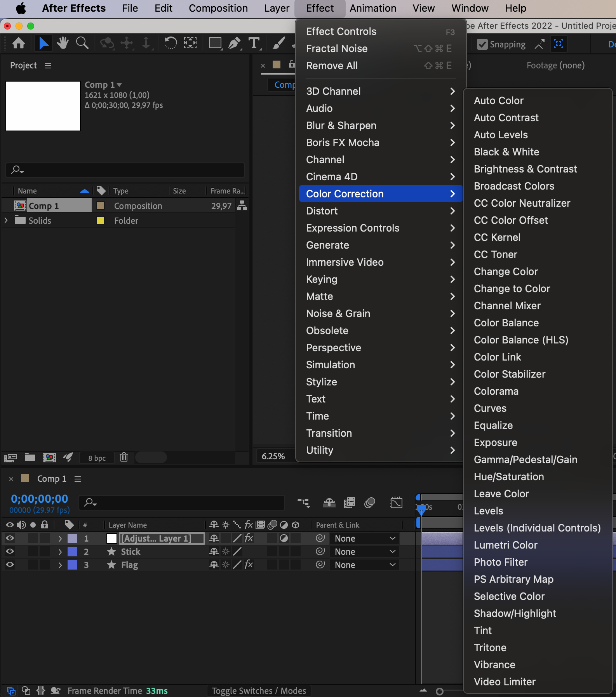616x697 pixels.
Task: Open Interpret Footage in Project panel
Action: 10,458
